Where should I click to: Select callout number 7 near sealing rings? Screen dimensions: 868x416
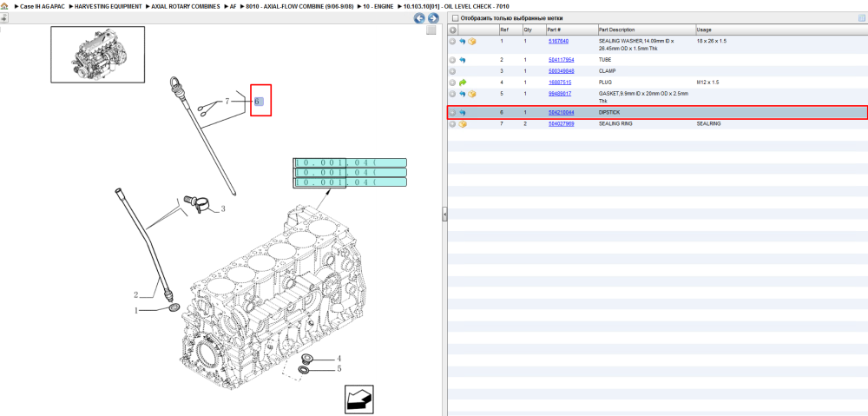227,102
